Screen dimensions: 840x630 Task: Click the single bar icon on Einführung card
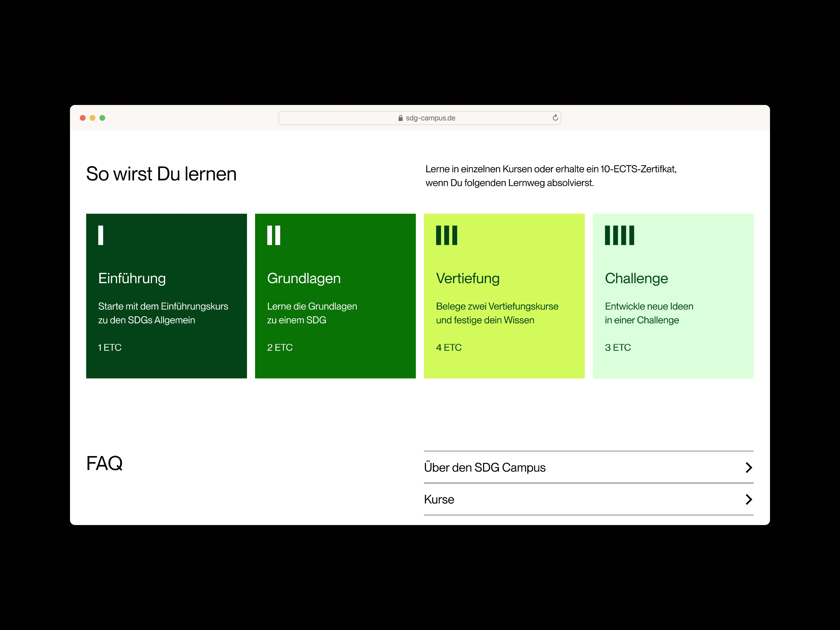[x=101, y=235]
